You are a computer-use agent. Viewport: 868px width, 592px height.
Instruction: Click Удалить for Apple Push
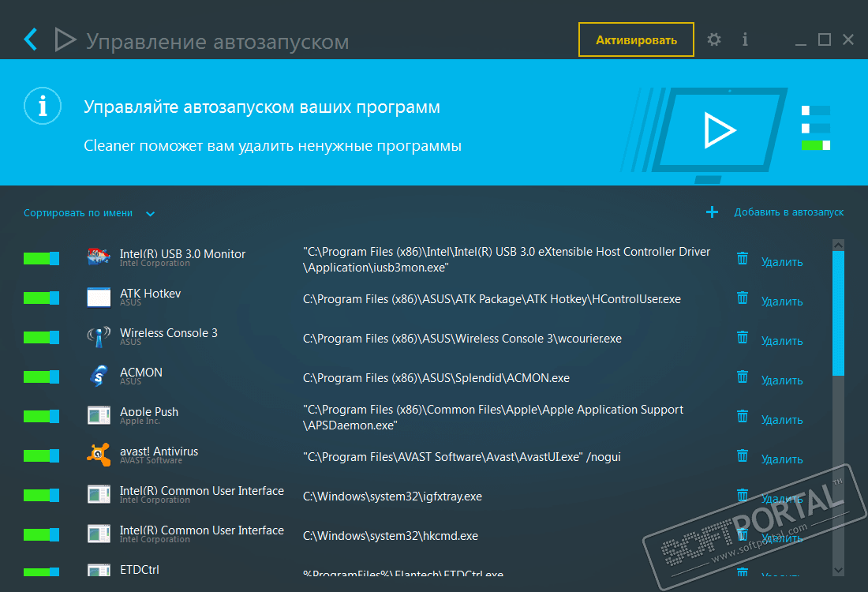782,420
